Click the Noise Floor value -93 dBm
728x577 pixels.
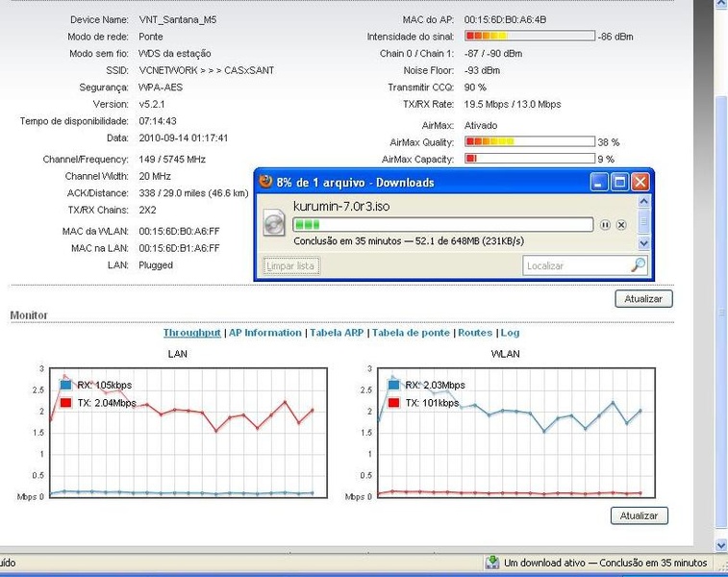pos(483,70)
